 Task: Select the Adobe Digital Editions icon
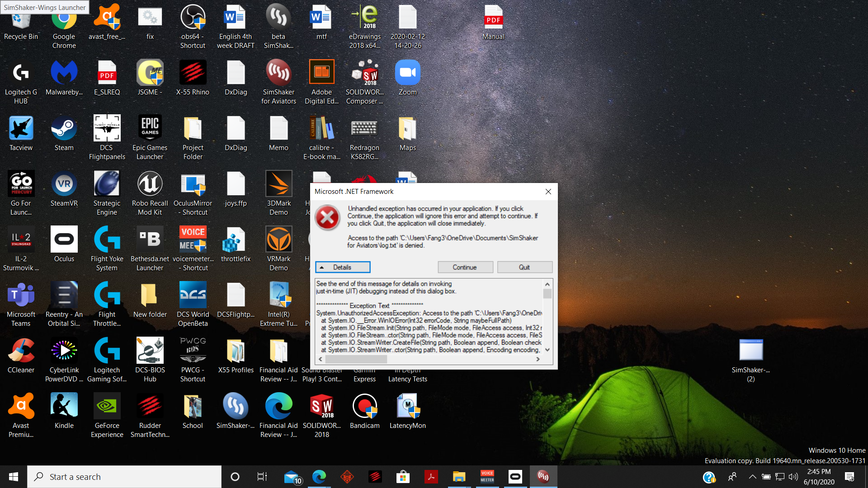pyautogui.click(x=321, y=83)
